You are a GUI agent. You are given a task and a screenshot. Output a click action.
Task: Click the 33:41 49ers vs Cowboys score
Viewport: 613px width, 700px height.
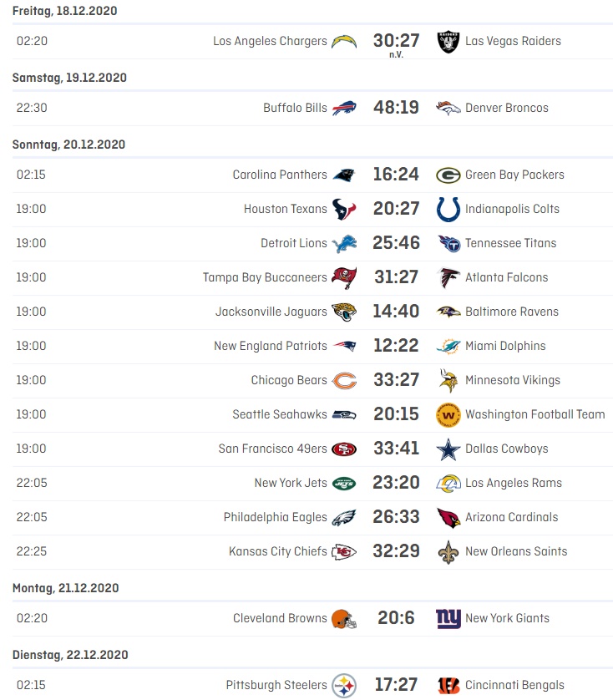click(x=396, y=449)
